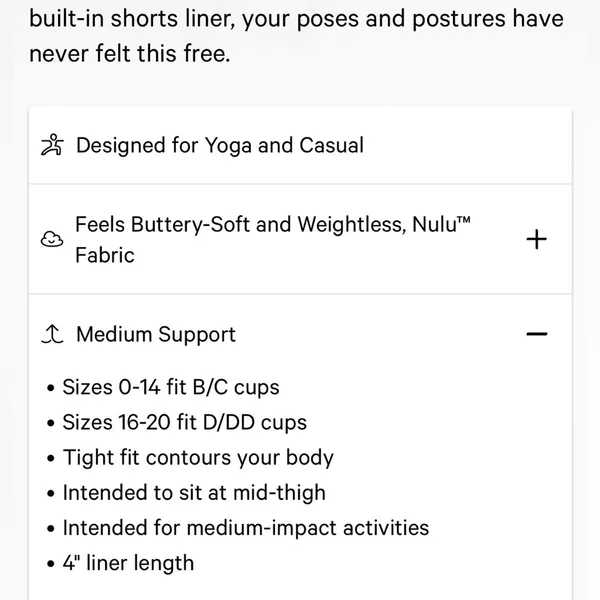This screenshot has height=600, width=600.
Task: Select Tight fit contours your body text
Action: pos(198,458)
